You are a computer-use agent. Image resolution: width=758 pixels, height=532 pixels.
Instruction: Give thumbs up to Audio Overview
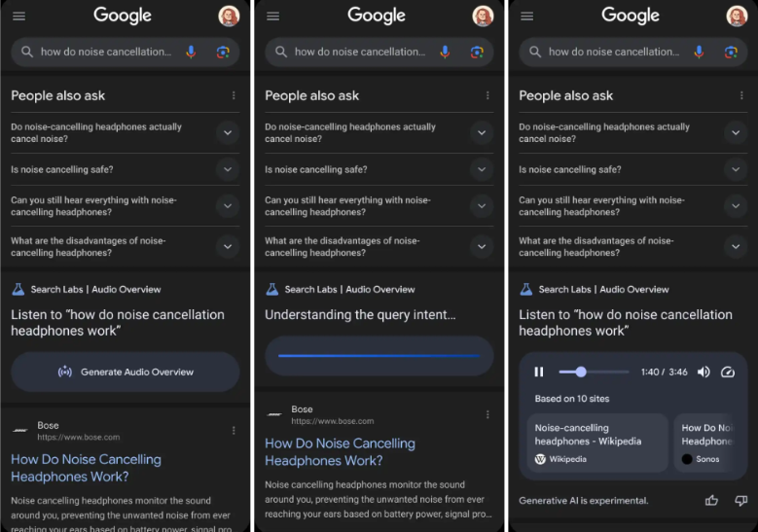(x=711, y=501)
